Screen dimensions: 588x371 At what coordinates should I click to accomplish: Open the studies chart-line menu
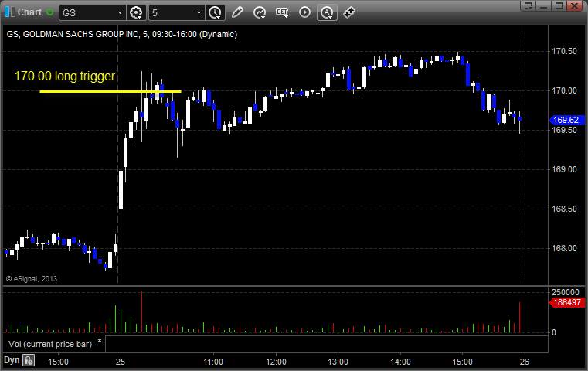click(260, 12)
